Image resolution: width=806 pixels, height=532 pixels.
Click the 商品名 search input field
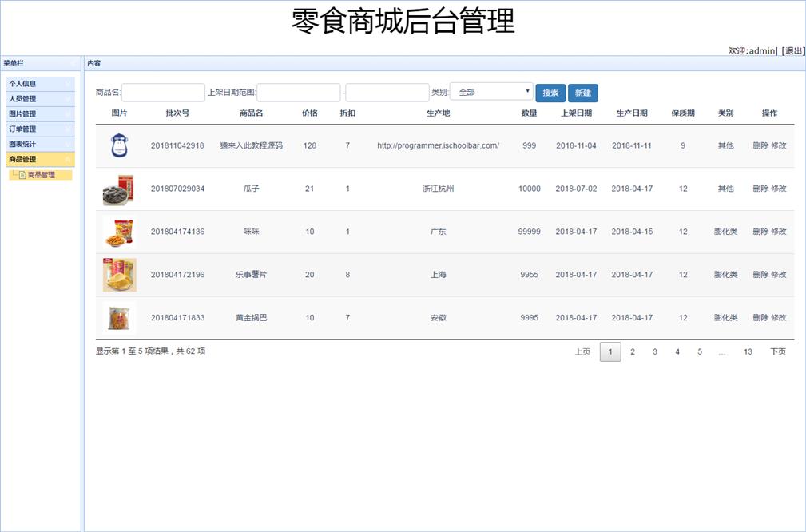click(164, 93)
